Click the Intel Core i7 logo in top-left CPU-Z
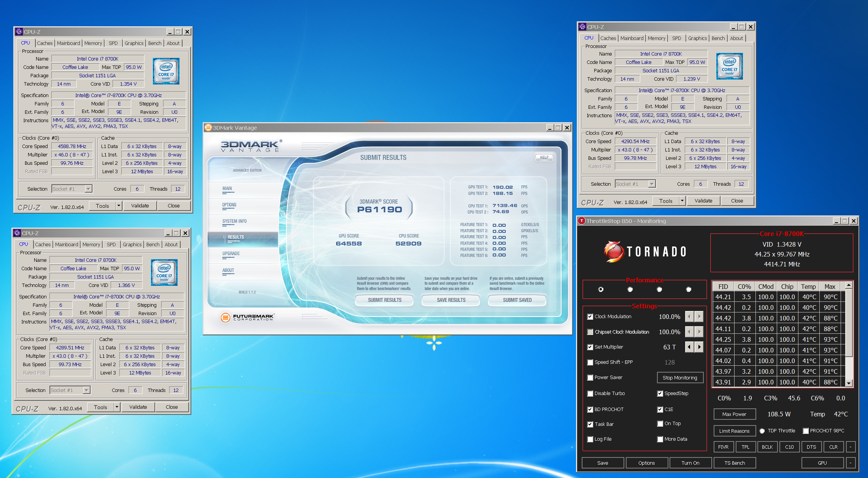868x478 pixels. pyautogui.click(x=166, y=71)
